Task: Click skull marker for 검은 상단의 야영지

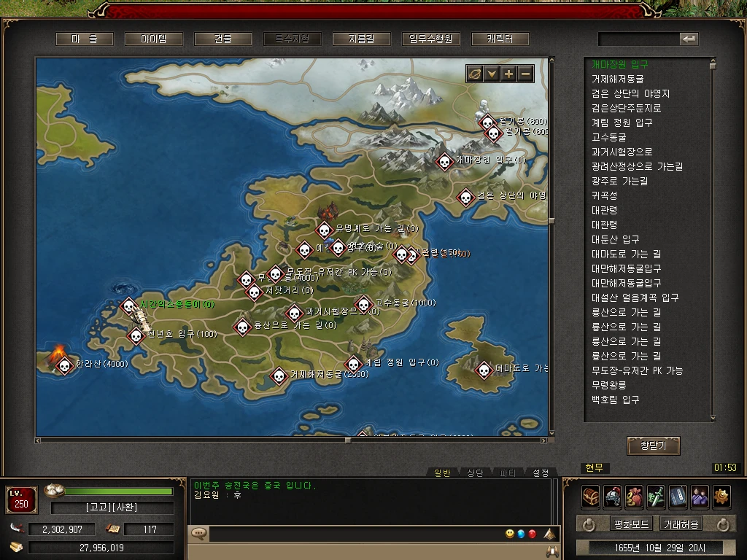Action: (465, 197)
